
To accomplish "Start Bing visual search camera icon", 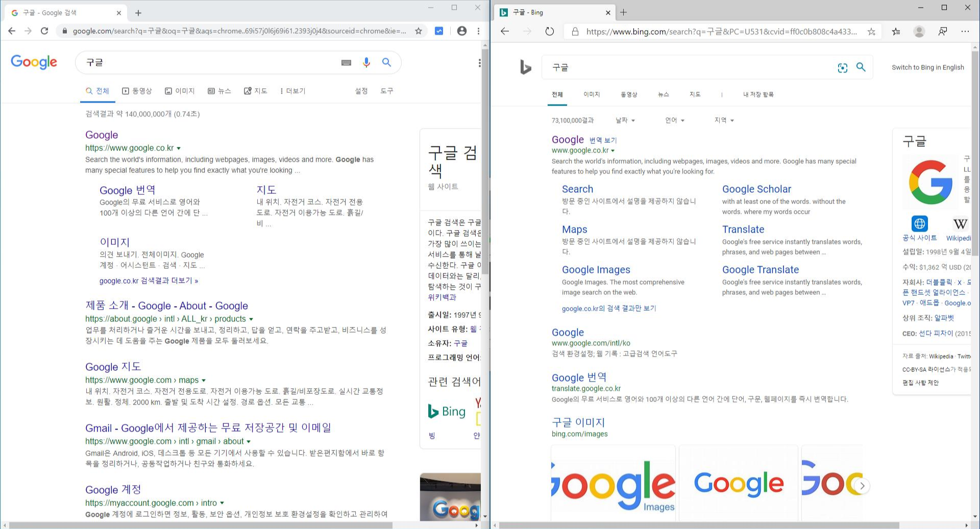I will click(843, 68).
